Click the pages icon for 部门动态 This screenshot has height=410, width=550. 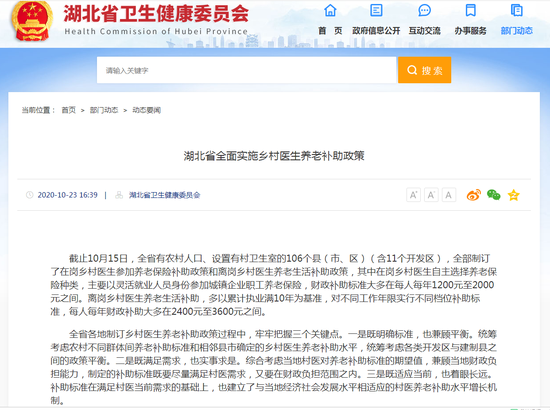pos(516,10)
